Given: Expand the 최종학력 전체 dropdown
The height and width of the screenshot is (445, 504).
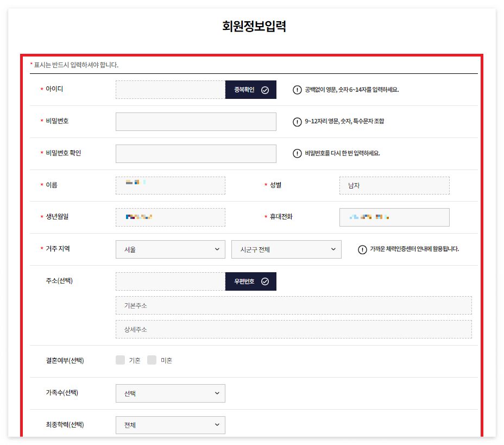Looking at the screenshot, I should tap(170, 425).
